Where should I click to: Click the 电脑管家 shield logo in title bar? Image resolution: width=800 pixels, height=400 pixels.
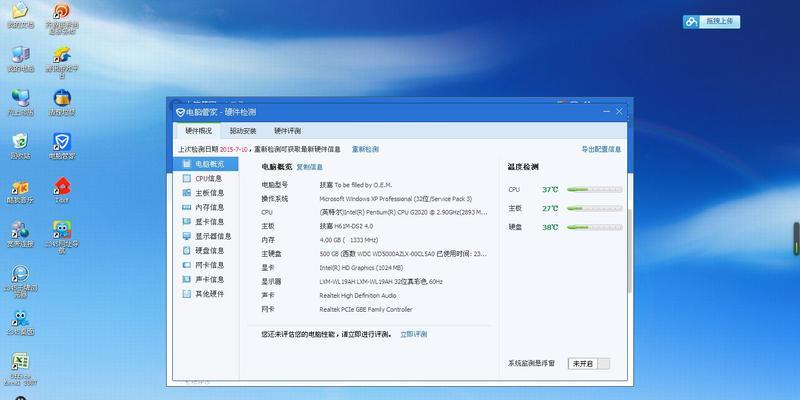pyautogui.click(x=180, y=112)
